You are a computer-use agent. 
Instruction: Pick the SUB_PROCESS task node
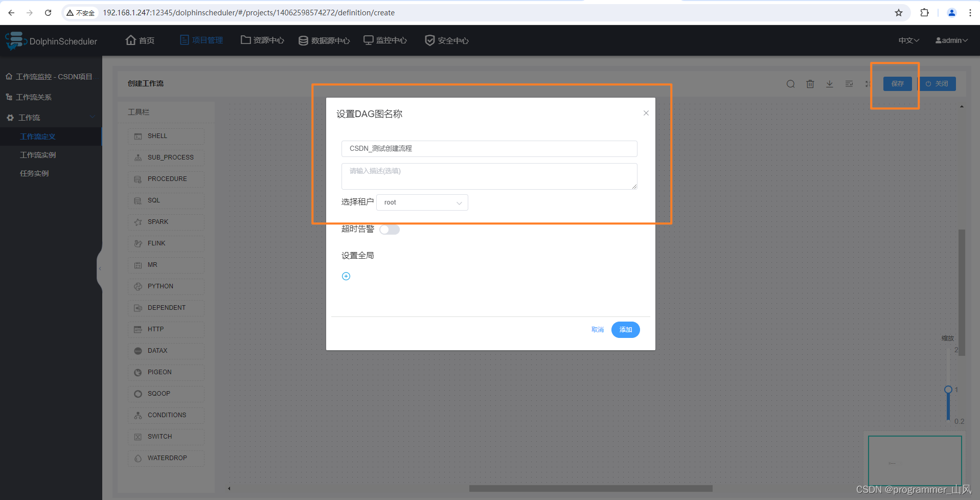click(x=166, y=157)
